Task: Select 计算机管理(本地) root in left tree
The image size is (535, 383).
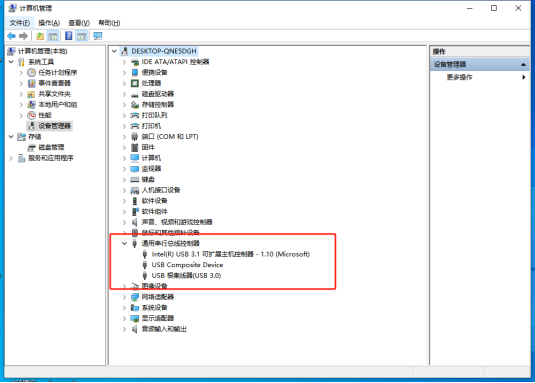Action: coord(42,51)
